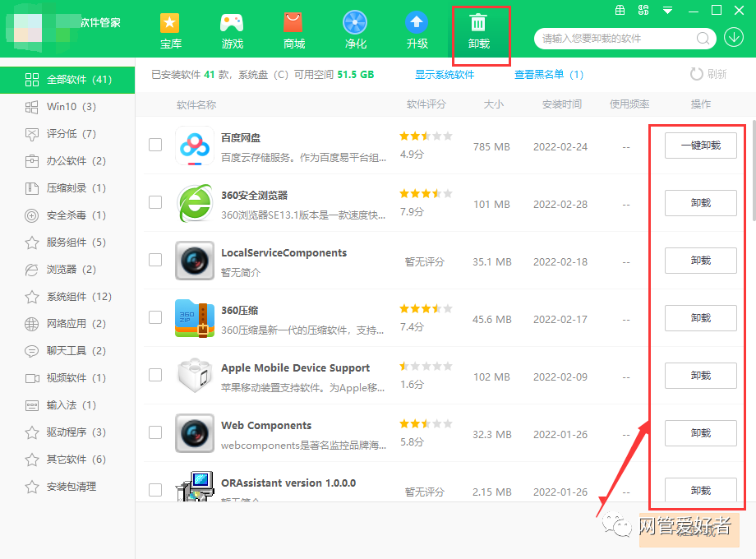Open the 净化 fan icon
Image resolution: width=756 pixels, height=559 pixels.
click(x=355, y=23)
